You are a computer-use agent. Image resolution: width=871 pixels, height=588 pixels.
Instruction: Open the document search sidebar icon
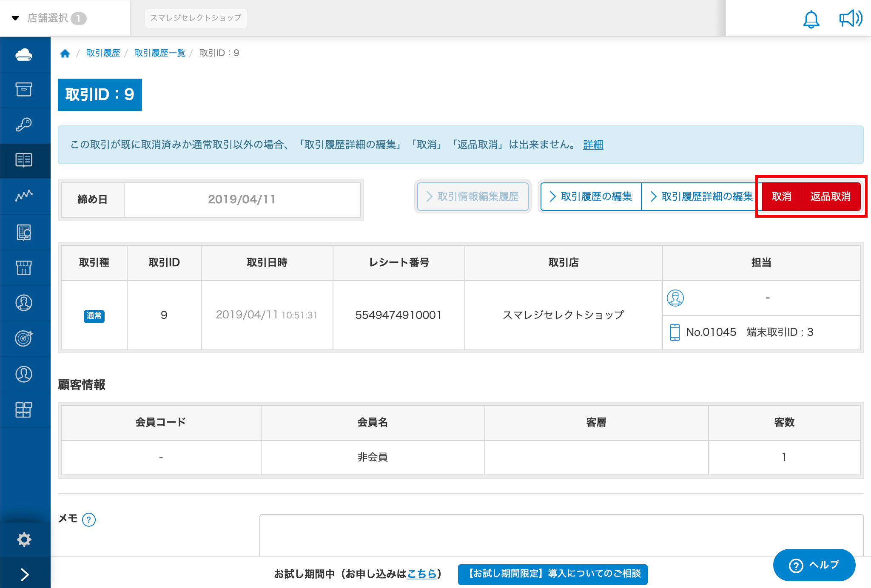pyautogui.click(x=24, y=232)
